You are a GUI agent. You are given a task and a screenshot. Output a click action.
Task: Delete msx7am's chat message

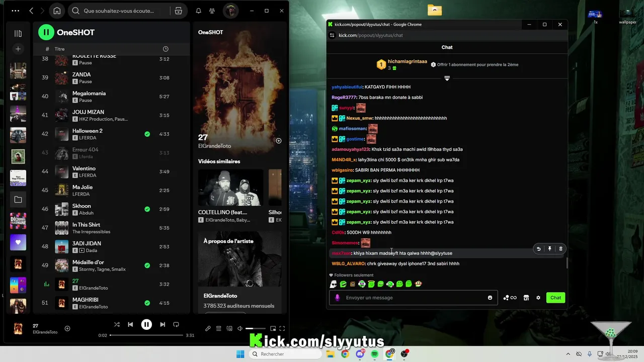tap(561, 248)
